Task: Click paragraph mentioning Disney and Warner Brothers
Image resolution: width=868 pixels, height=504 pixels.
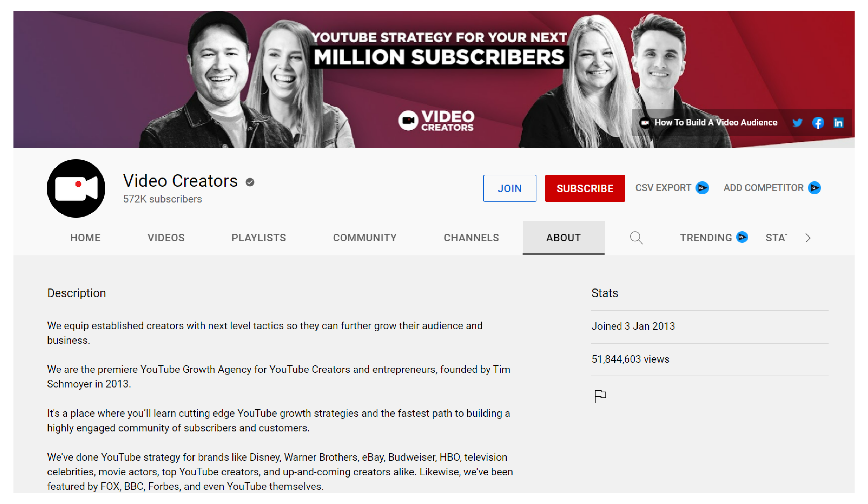Action: 280,472
